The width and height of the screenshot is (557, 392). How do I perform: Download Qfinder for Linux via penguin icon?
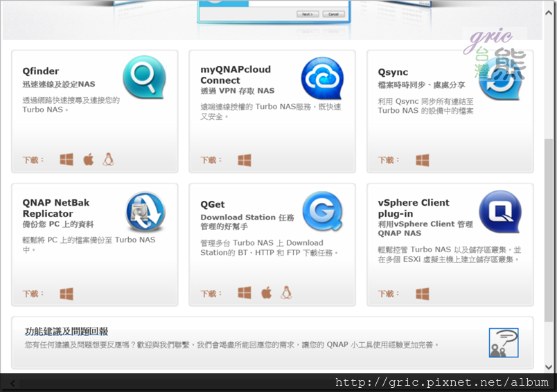tap(108, 159)
